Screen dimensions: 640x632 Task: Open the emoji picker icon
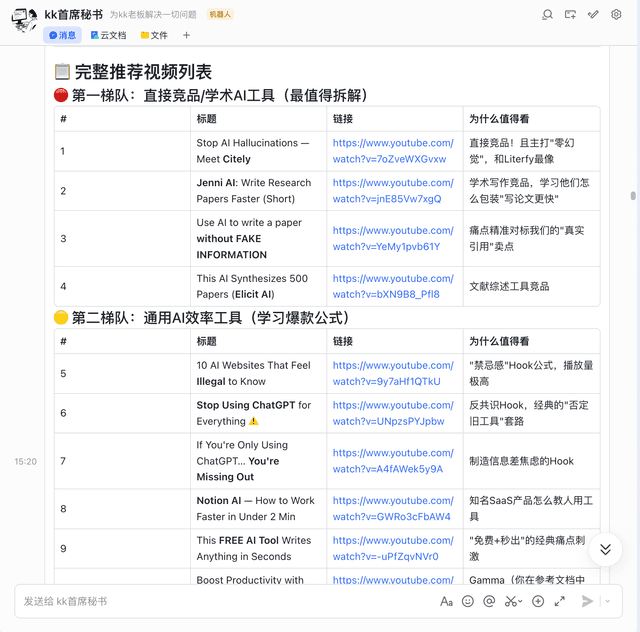(x=468, y=601)
